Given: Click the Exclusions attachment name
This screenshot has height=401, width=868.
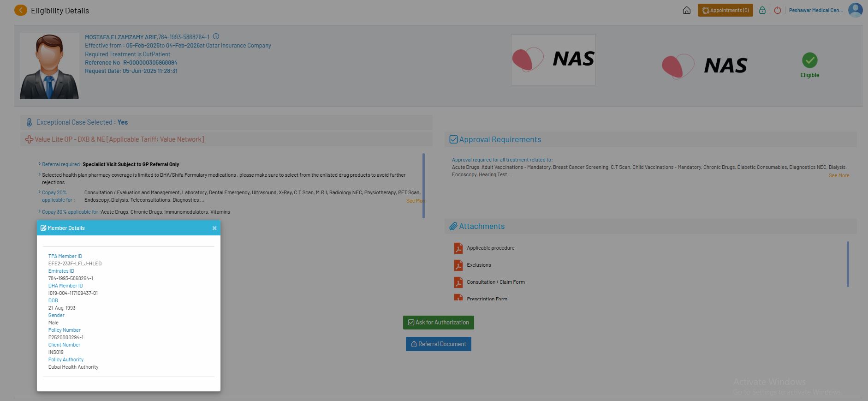Looking at the screenshot, I should [x=479, y=265].
